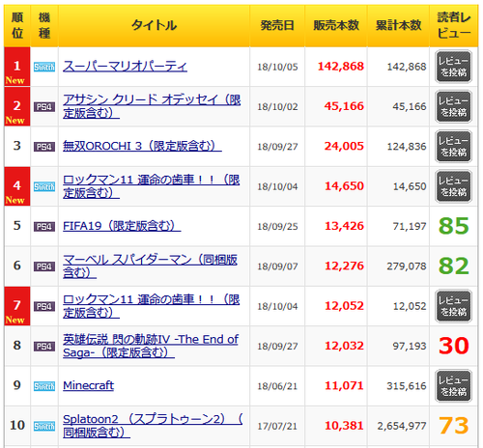The height and width of the screenshot is (448, 483).
Task: Post review for Minecraft
Action: click(454, 386)
